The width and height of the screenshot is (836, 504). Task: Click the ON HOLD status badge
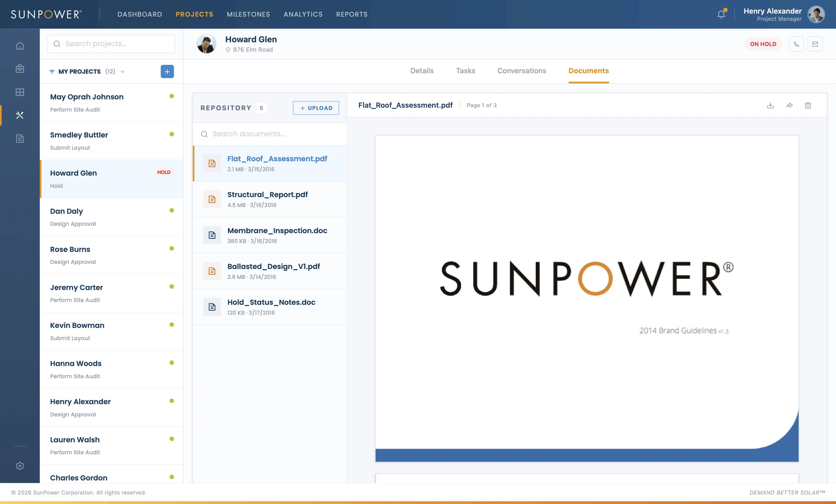click(x=763, y=44)
